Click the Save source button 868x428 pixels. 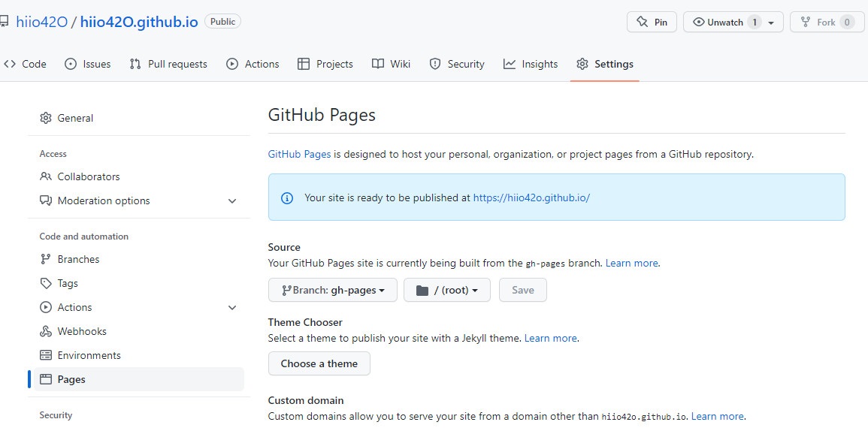[x=522, y=290]
